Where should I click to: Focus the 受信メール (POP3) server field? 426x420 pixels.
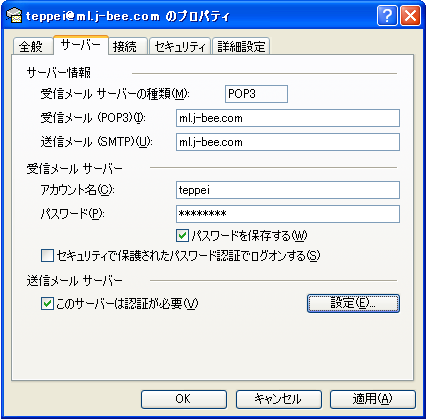288,118
